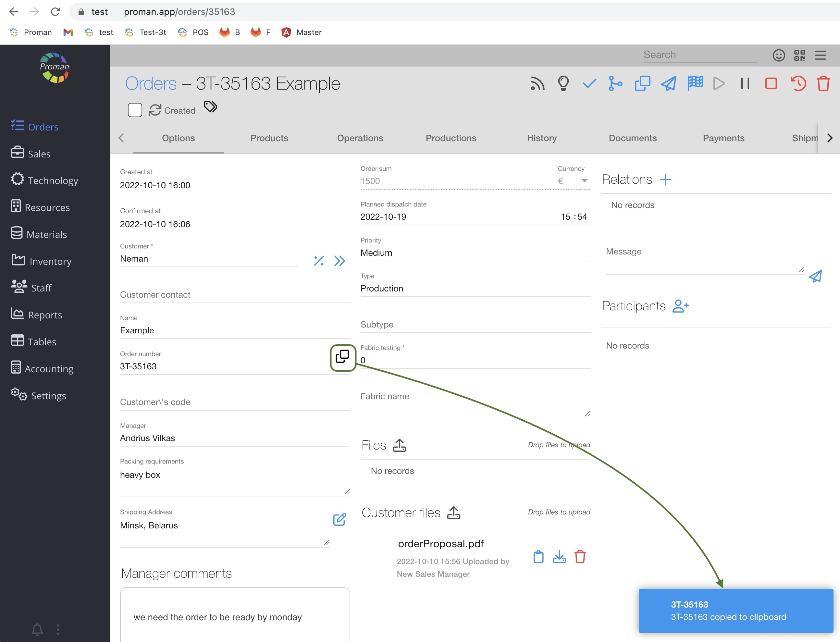Edit Shipping Address with pencil icon
Image resolution: width=840 pixels, height=642 pixels.
(x=340, y=519)
